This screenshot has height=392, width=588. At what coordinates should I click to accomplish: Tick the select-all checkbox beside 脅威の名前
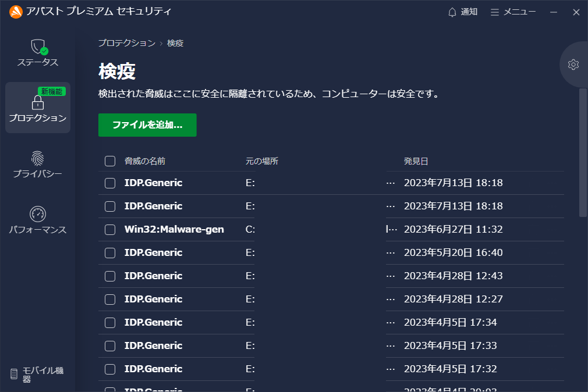(x=110, y=161)
